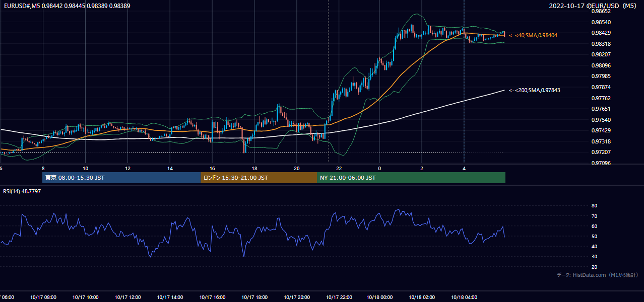The width and height of the screenshot is (644, 302).
Task: Click the 0.98096 price axis label
Action: 601,65
